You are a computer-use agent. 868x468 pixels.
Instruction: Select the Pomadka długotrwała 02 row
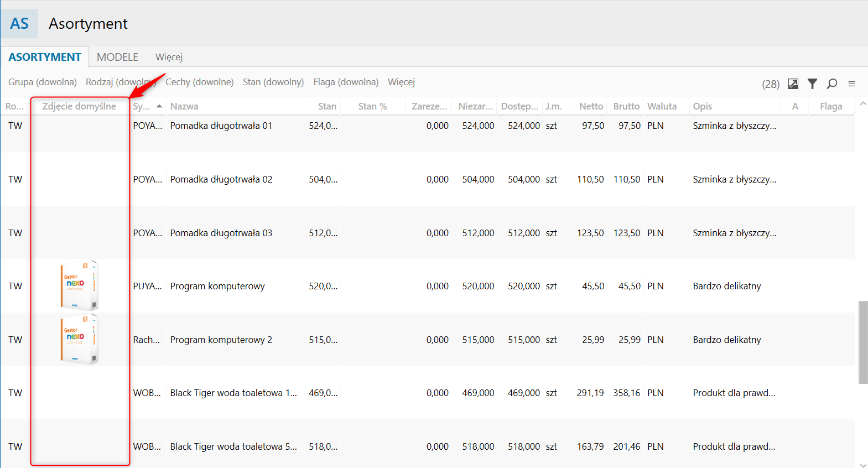221,179
